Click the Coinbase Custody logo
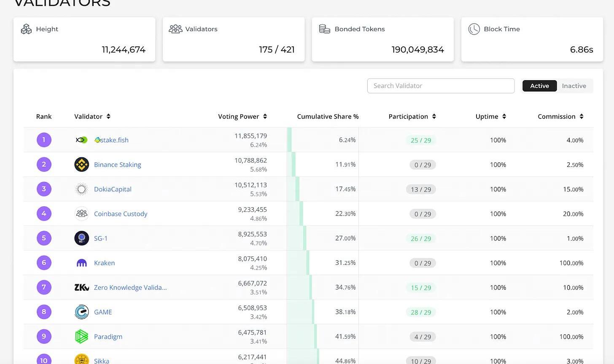Viewport: 614px width, 364px height. pos(81,213)
